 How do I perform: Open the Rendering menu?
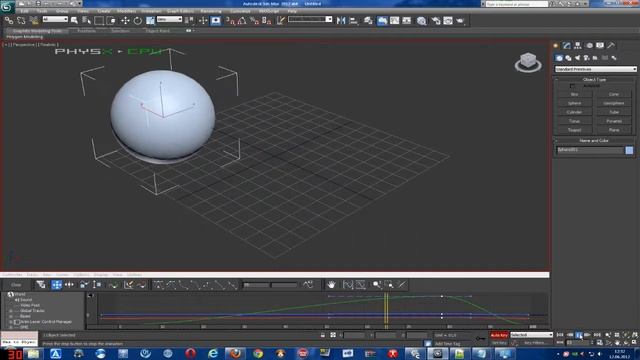pos(211,11)
